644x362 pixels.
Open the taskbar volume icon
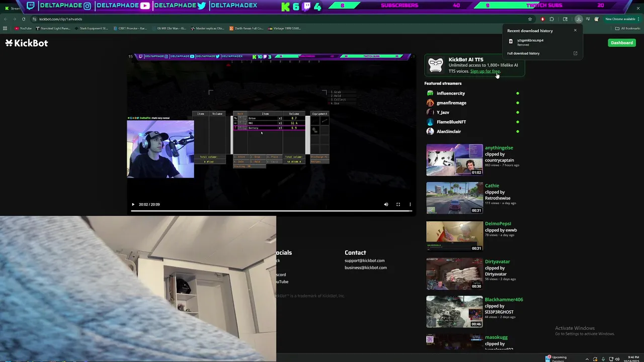click(x=618, y=359)
